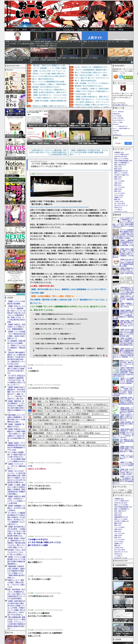Click the blue Google search magnifier button

128,143
